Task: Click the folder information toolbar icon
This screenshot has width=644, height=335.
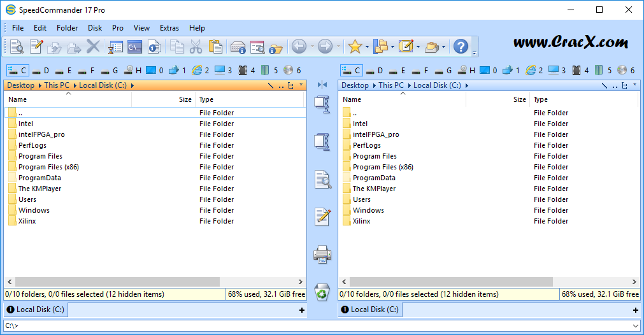Action: click(x=276, y=49)
